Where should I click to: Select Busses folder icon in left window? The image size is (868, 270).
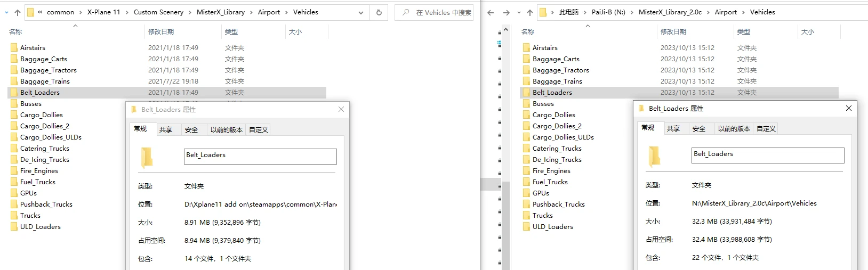point(14,103)
